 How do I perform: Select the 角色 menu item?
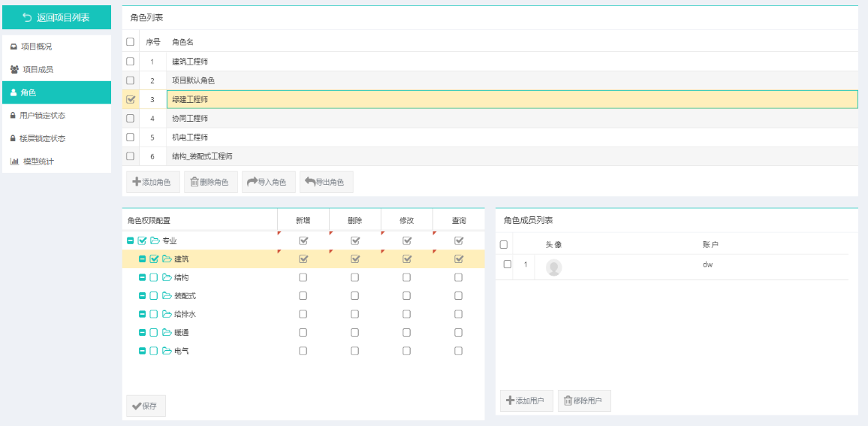pyautogui.click(x=56, y=92)
